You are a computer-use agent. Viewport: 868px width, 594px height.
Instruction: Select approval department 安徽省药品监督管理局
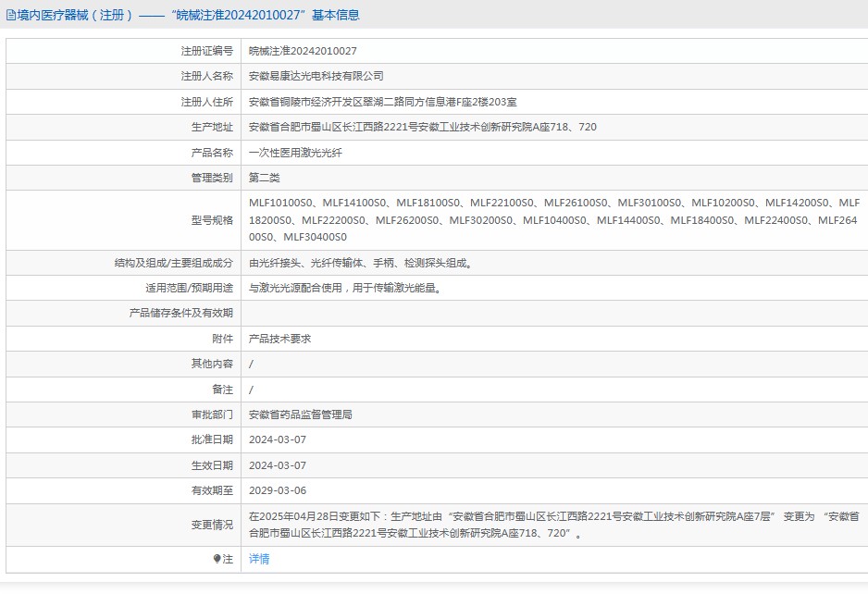click(x=300, y=415)
